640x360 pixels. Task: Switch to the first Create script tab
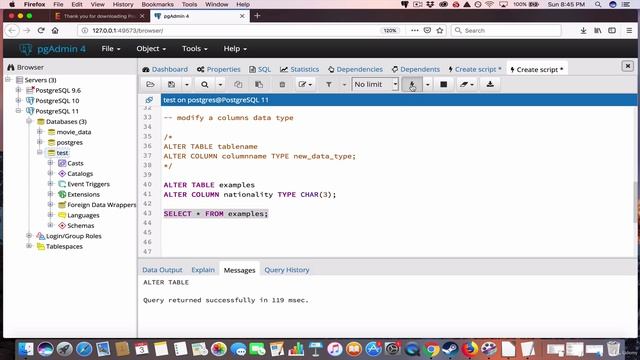pos(475,69)
